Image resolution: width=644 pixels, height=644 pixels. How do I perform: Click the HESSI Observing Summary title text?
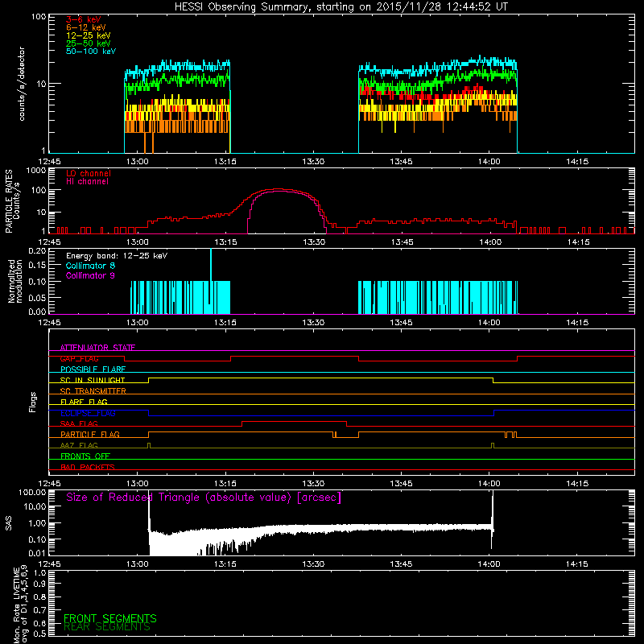(341, 7)
